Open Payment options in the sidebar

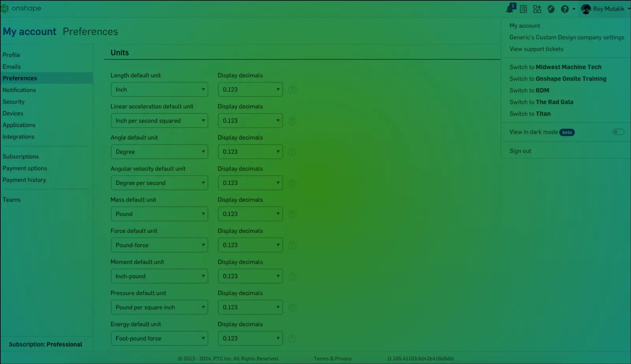click(x=25, y=168)
